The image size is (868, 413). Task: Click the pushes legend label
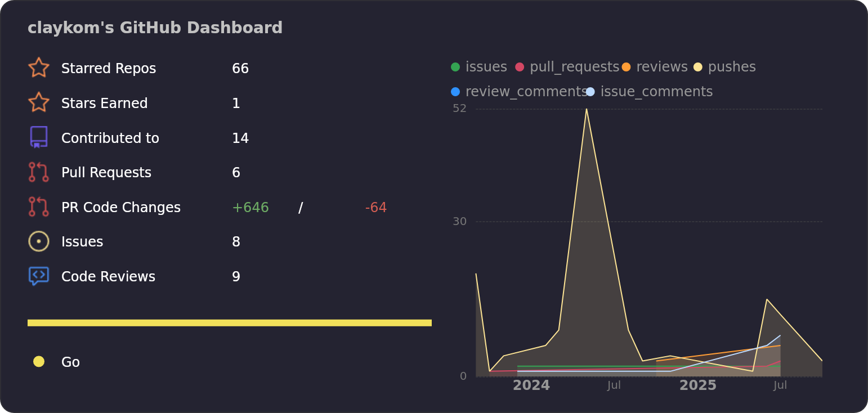pos(732,67)
